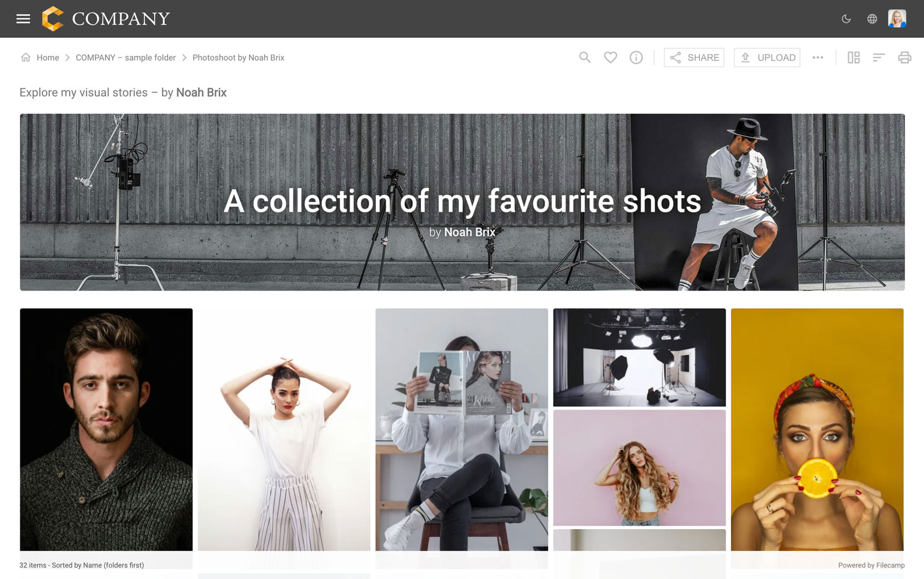
Task: Open the language globe selector
Action: click(872, 19)
